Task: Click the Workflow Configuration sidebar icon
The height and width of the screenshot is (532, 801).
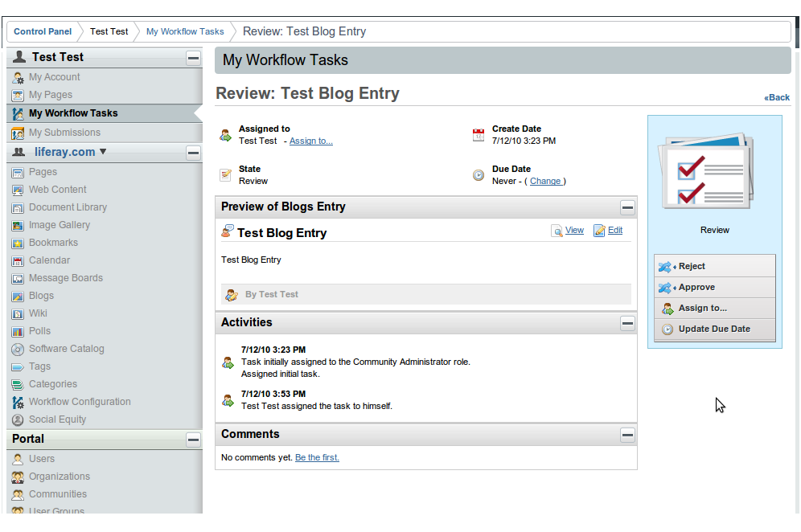Action: coord(18,402)
